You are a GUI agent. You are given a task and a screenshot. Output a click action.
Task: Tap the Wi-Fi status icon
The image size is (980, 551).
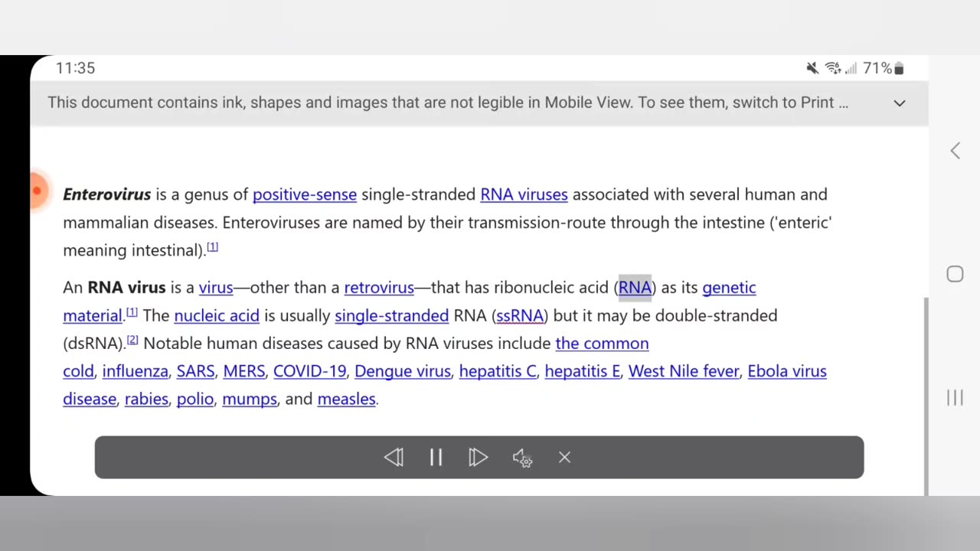(833, 68)
